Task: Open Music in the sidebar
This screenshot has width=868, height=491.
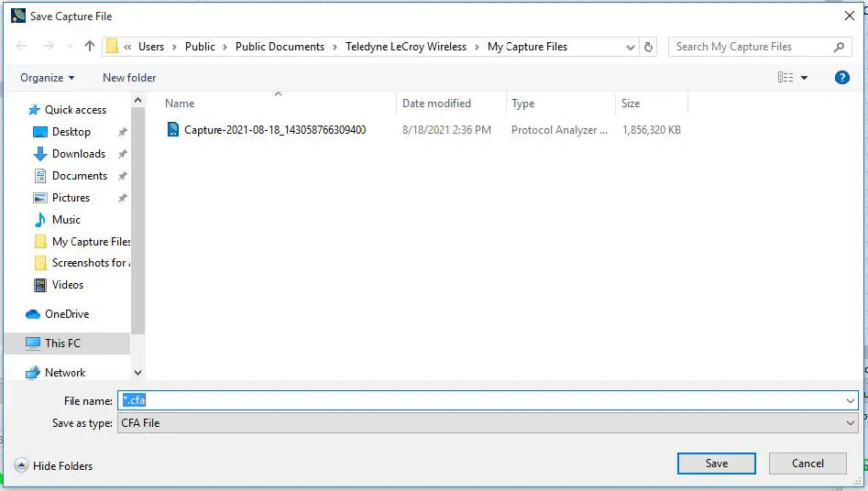Action: pyautogui.click(x=66, y=220)
